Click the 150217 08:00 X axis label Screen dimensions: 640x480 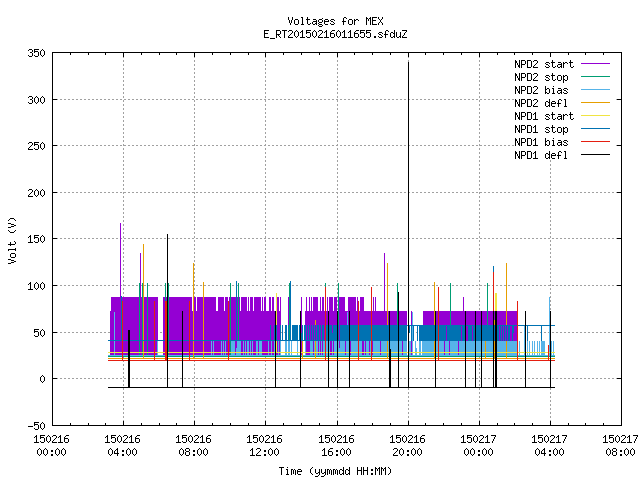point(620,446)
